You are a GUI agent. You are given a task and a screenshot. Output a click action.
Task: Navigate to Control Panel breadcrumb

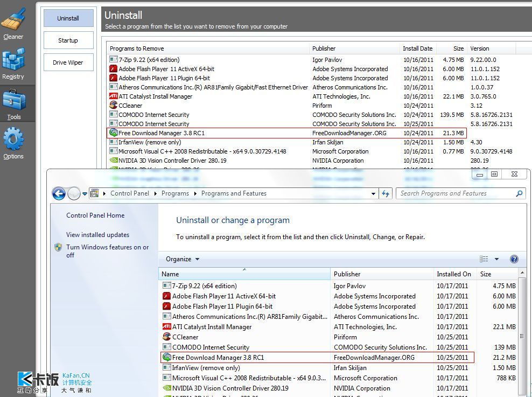[x=130, y=193]
